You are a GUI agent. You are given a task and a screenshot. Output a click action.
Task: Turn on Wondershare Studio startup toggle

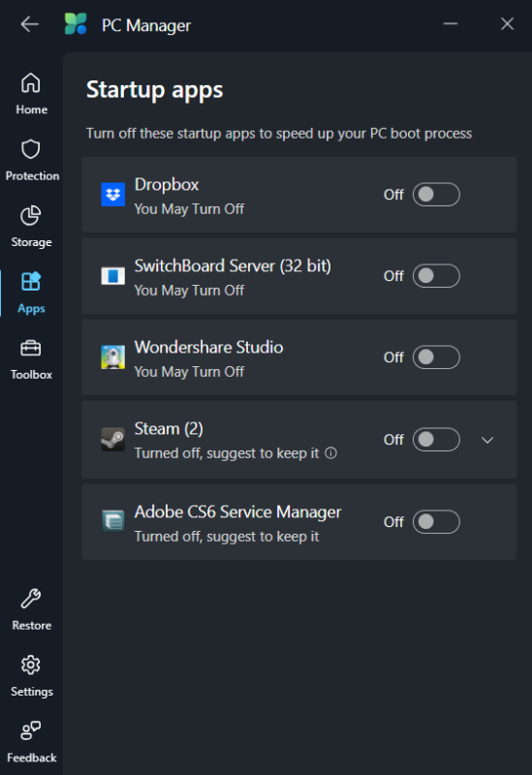(x=436, y=356)
